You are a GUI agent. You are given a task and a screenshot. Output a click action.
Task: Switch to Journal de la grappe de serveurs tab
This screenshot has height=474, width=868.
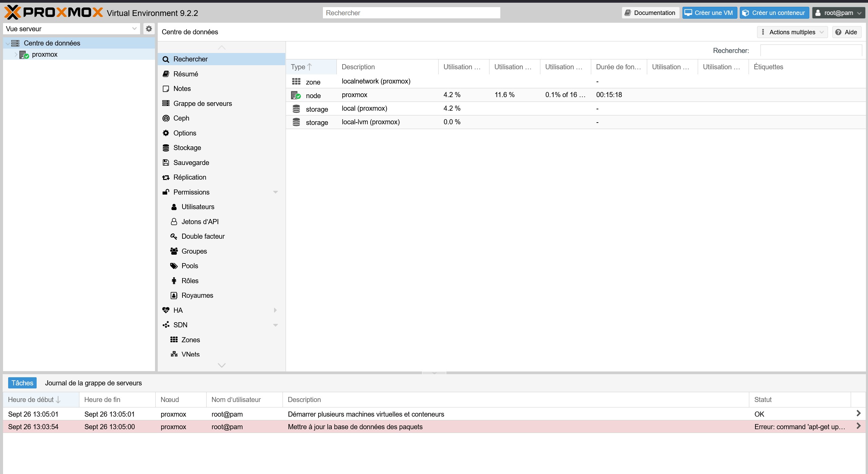point(93,383)
